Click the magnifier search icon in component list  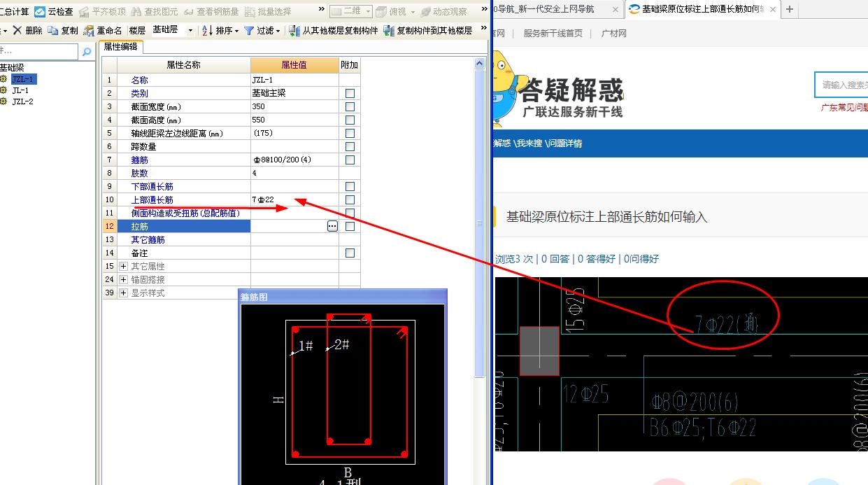pos(87,52)
